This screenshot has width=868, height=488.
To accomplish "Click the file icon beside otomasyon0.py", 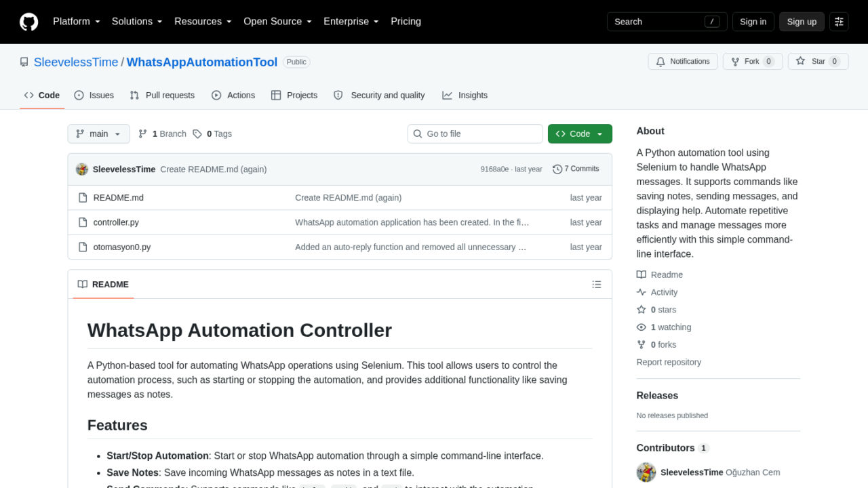I will (x=83, y=247).
